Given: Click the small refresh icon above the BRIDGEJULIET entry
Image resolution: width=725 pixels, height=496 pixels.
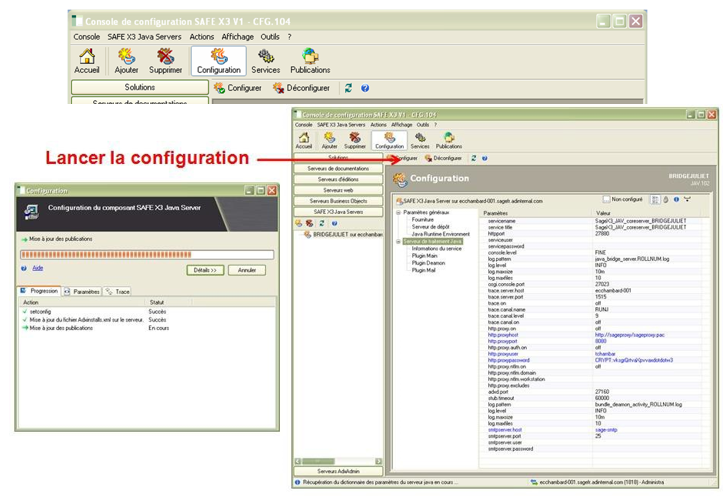Looking at the screenshot, I should (x=321, y=223).
